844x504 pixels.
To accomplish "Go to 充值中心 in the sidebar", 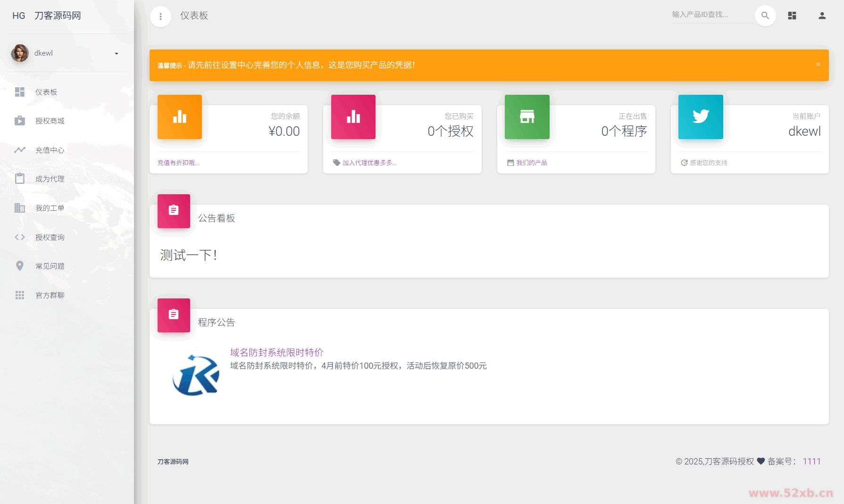I will pos(50,150).
